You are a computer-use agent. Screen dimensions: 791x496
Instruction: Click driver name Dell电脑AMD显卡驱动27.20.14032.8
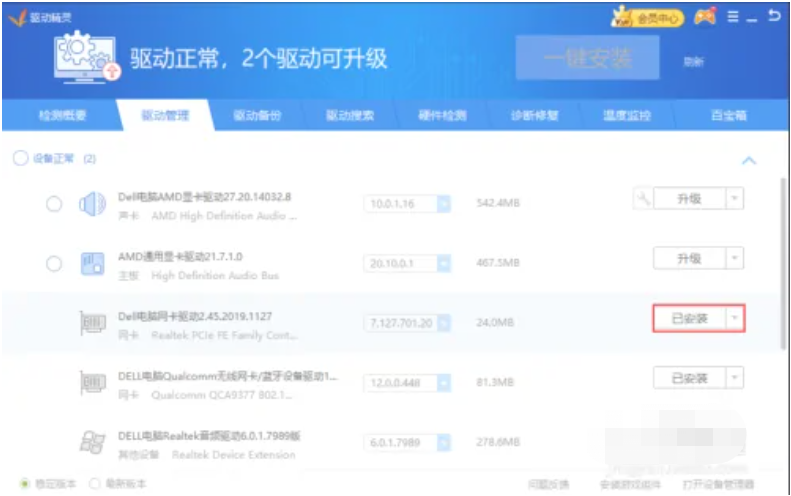pyautogui.click(x=204, y=197)
